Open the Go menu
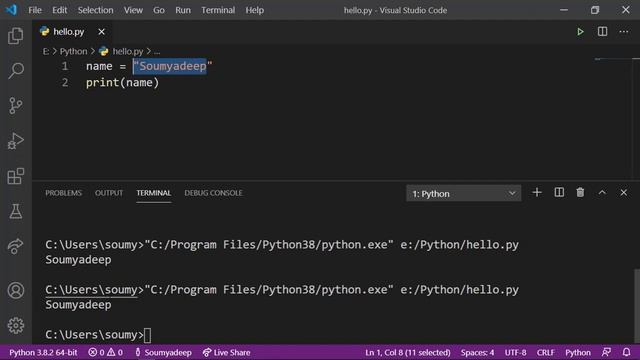Screen dimensions: 640x360 pyautogui.click(x=158, y=10)
